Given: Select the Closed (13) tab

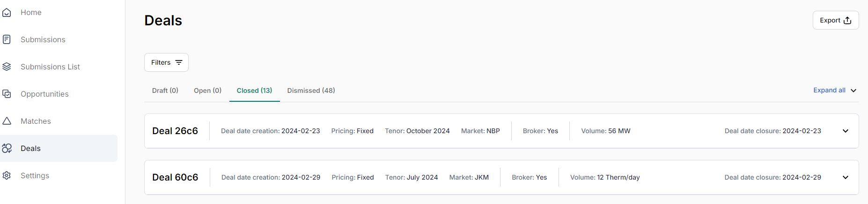Looking at the screenshot, I should 254,91.
